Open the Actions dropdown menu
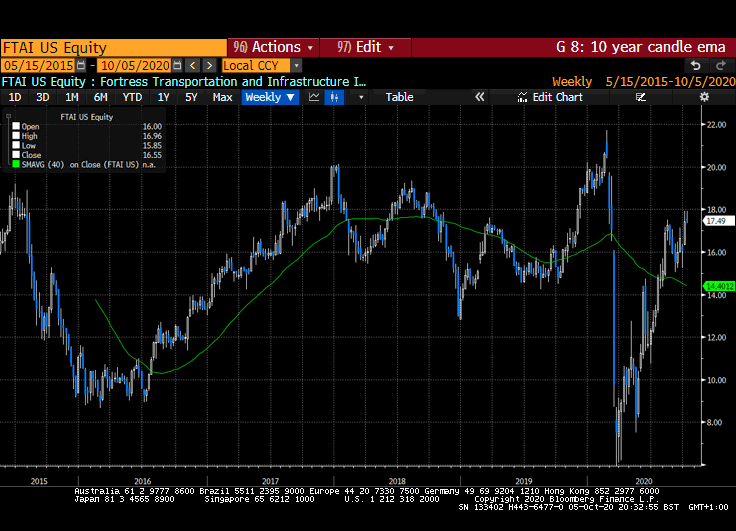This screenshot has width=736, height=531. [x=273, y=47]
